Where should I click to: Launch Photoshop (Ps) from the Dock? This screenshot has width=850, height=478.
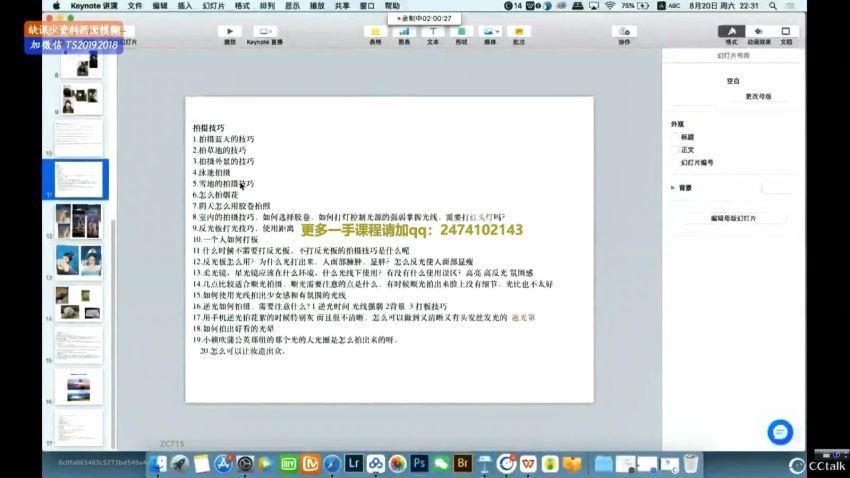[x=419, y=464]
